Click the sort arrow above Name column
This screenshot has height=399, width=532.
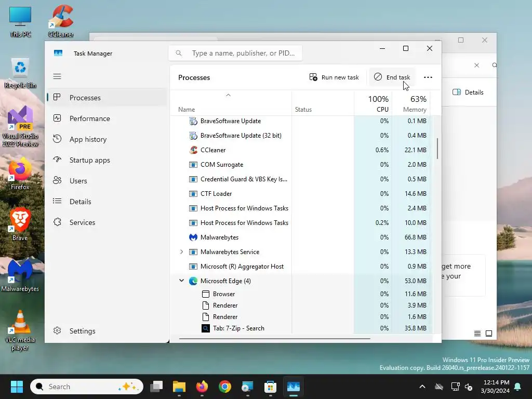[229, 96]
